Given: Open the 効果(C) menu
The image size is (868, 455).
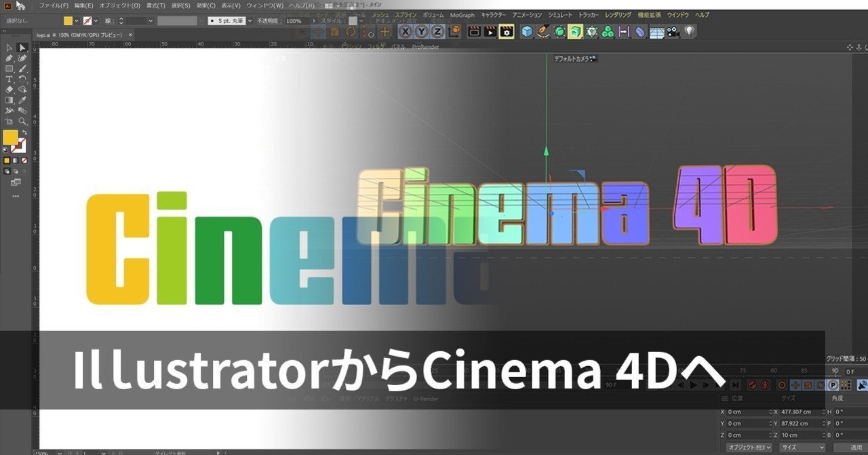Looking at the screenshot, I should pyautogui.click(x=205, y=5).
